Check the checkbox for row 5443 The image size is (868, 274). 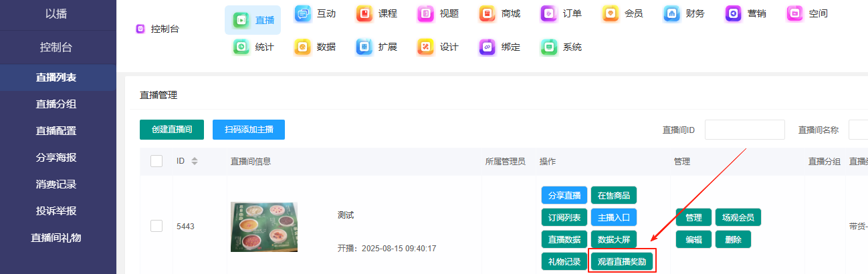click(x=156, y=226)
